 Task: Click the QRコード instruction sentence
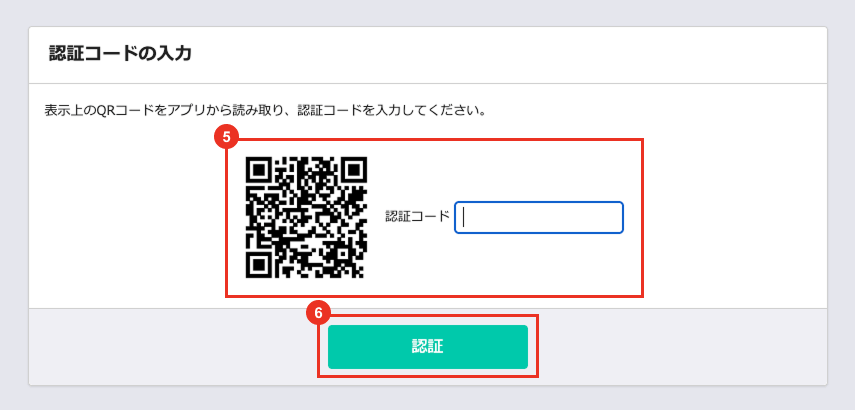tap(265, 111)
